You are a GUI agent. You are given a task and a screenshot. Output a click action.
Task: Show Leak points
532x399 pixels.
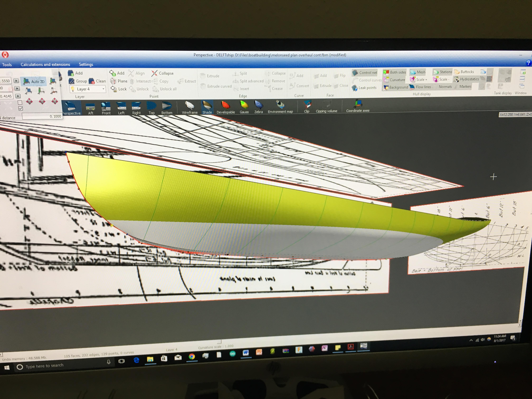(364, 88)
